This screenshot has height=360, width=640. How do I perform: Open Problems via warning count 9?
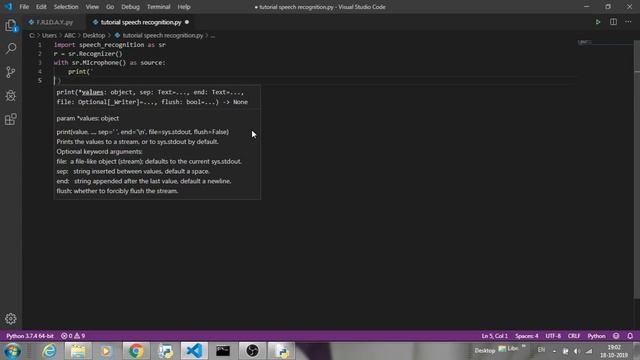click(80, 336)
